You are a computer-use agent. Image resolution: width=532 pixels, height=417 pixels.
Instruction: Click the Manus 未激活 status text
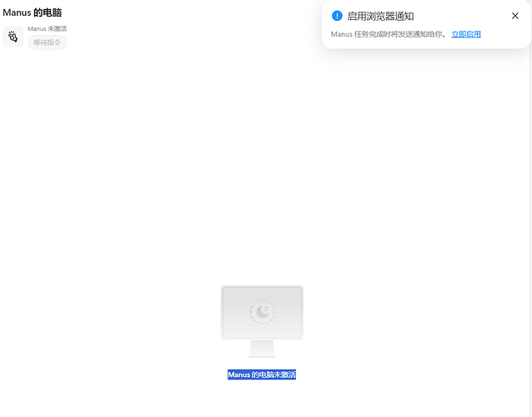click(48, 29)
